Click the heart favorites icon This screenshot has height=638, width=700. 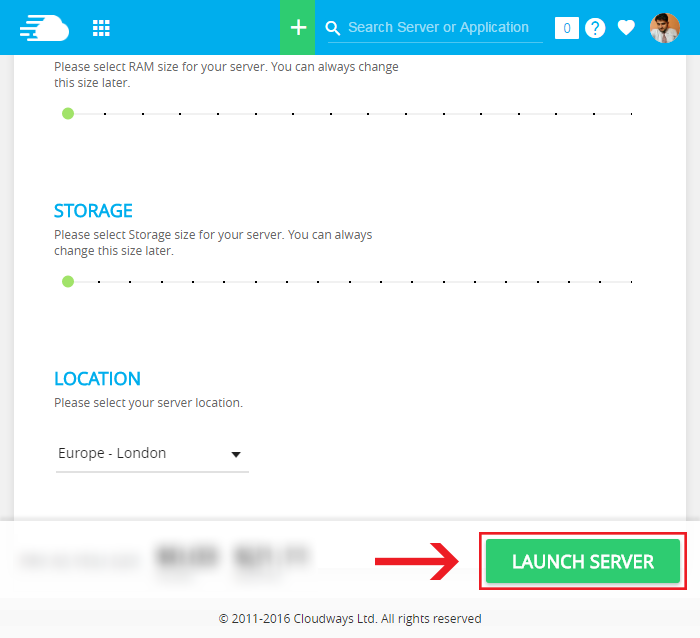(x=626, y=28)
